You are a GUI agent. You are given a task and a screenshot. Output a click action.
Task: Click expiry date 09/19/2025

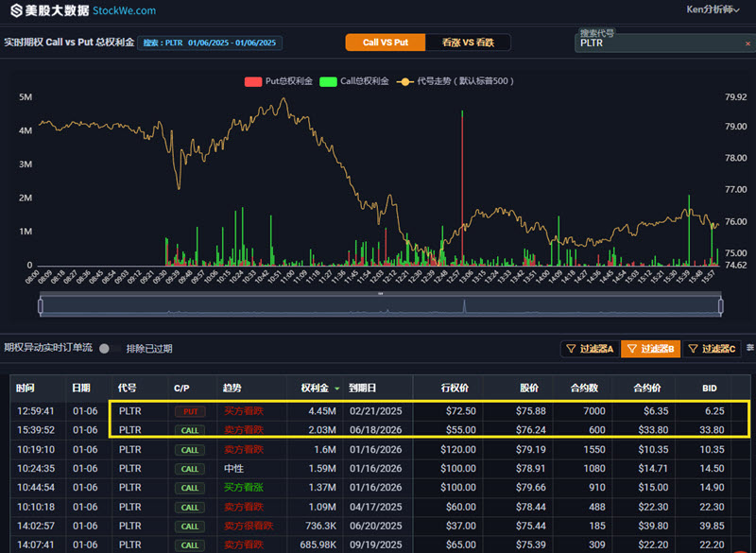(375, 544)
